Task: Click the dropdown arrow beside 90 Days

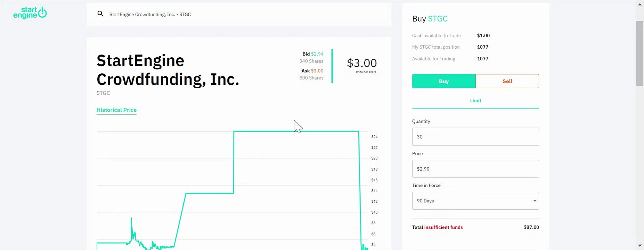Action: [535, 201]
